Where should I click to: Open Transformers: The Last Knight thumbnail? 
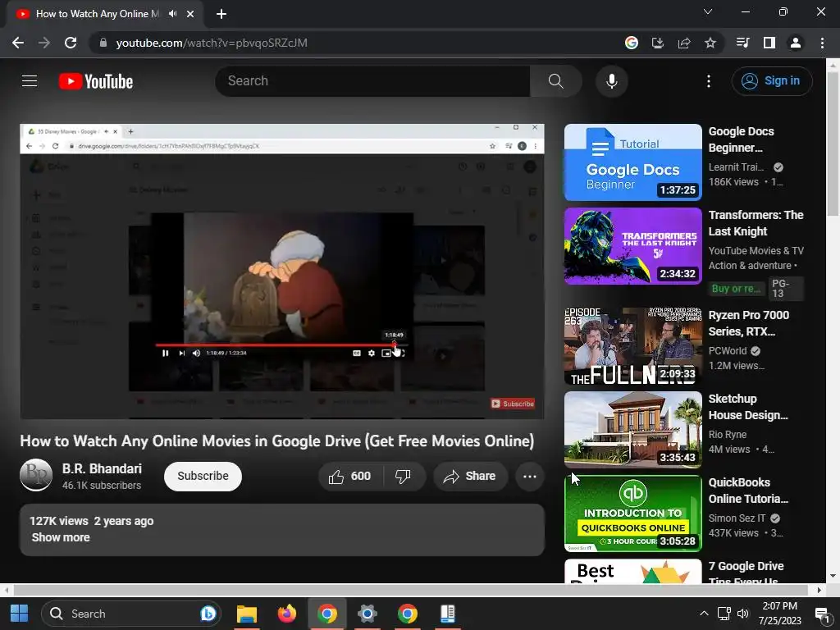click(632, 246)
